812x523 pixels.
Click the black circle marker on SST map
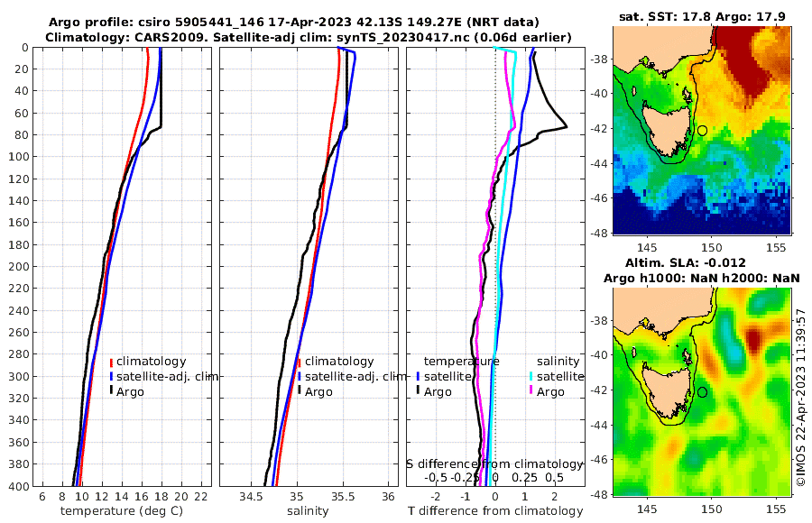point(702,131)
